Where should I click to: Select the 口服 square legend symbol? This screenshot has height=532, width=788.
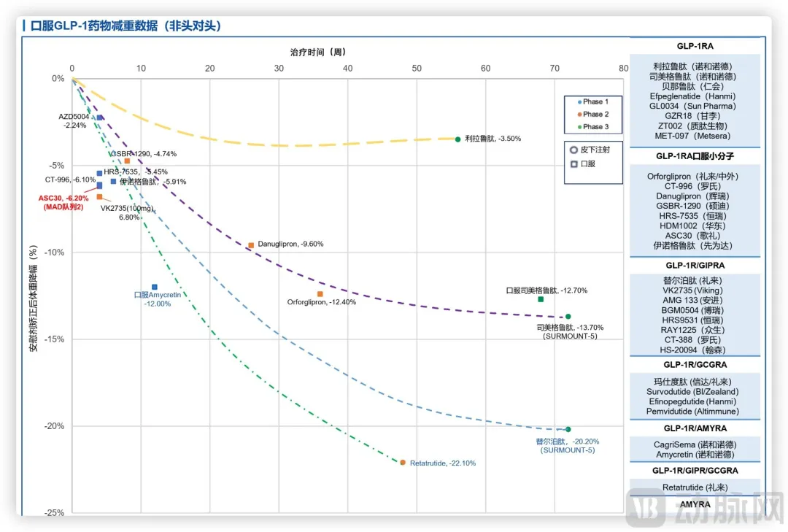[x=574, y=164]
